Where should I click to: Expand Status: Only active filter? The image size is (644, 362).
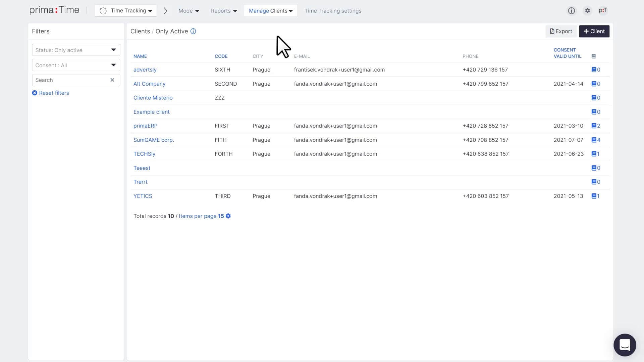(76, 50)
